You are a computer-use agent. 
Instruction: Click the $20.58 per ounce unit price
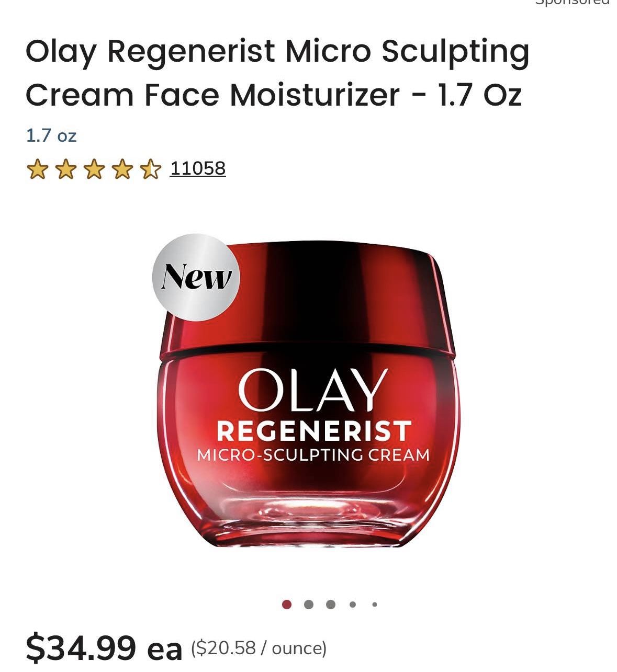(x=259, y=648)
